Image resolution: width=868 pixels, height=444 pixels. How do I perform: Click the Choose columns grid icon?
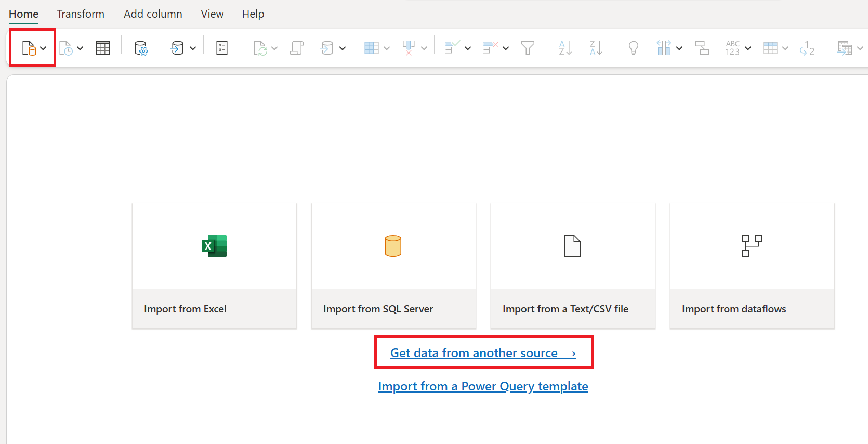click(371, 48)
